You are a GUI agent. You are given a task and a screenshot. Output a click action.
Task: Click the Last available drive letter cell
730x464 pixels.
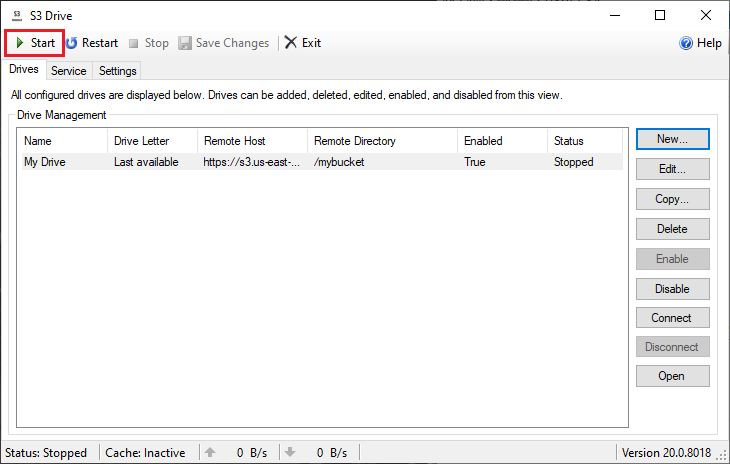tap(146, 162)
